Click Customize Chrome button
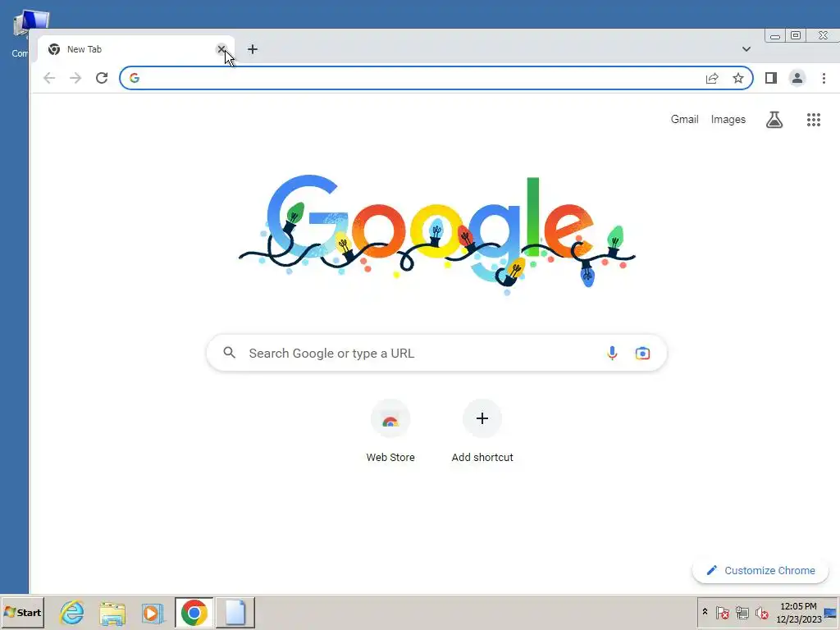 click(760, 571)
